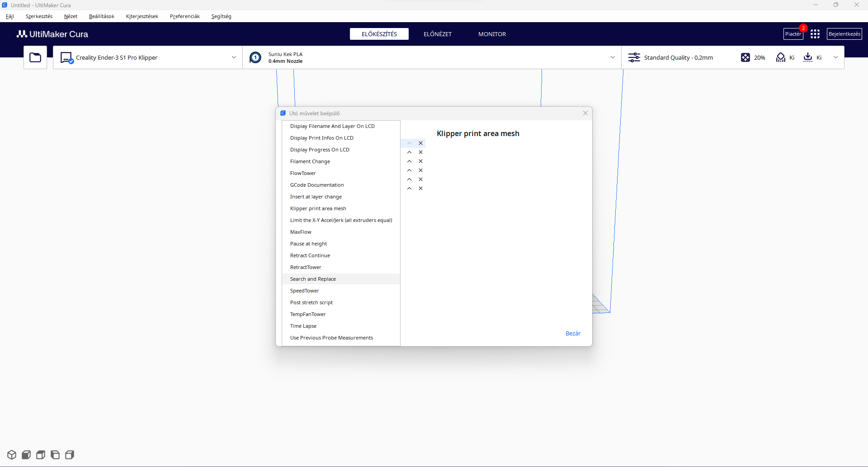Open the Nézet menu
The height and width of the screenshot is (467, 868).
[x=71, y=16]
